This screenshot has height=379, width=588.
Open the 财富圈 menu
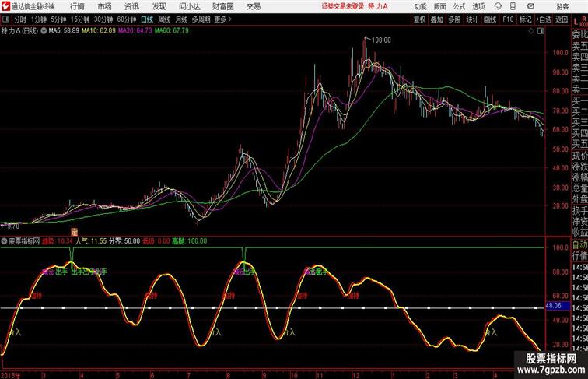click(x=222, y=6)
